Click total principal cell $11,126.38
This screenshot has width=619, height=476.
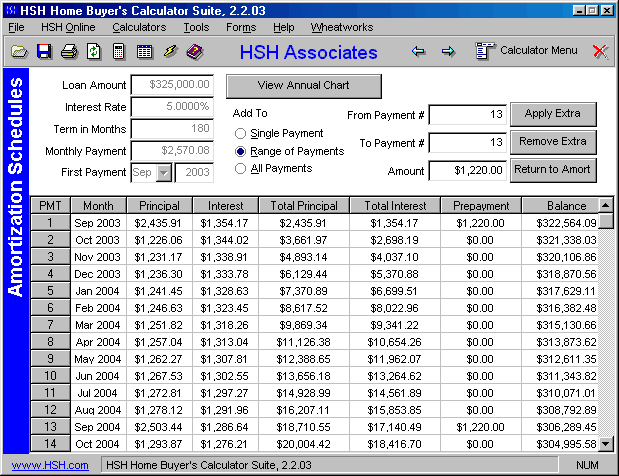click(304, 342)
